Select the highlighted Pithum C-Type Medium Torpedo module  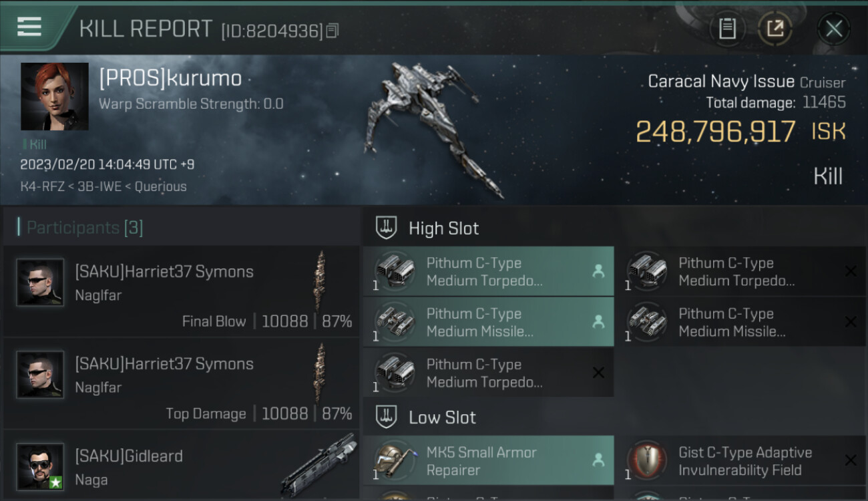pos(488,271)
